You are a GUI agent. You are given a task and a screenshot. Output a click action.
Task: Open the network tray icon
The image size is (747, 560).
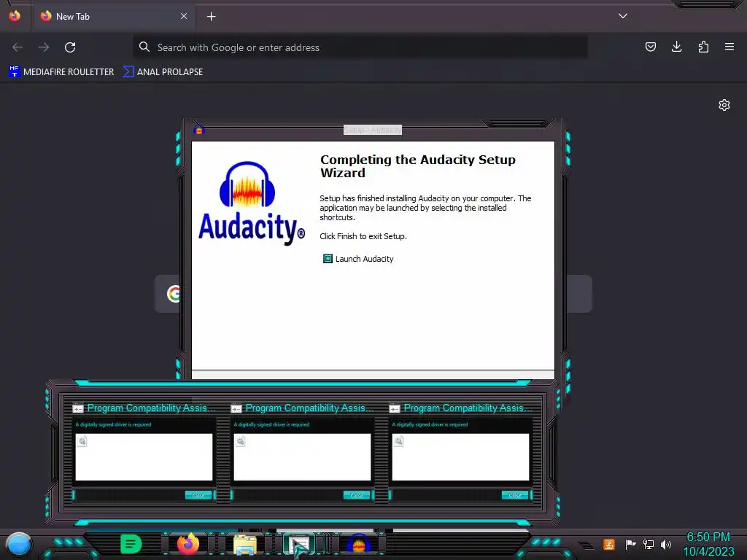[x=648, y=544]
